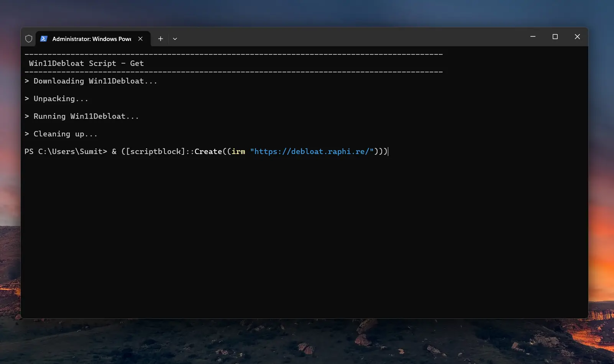Click the maximize window icon
Image resolution: width=614 pixels, height=364 pixels.
pyautogui.click(x=555, y=37)
